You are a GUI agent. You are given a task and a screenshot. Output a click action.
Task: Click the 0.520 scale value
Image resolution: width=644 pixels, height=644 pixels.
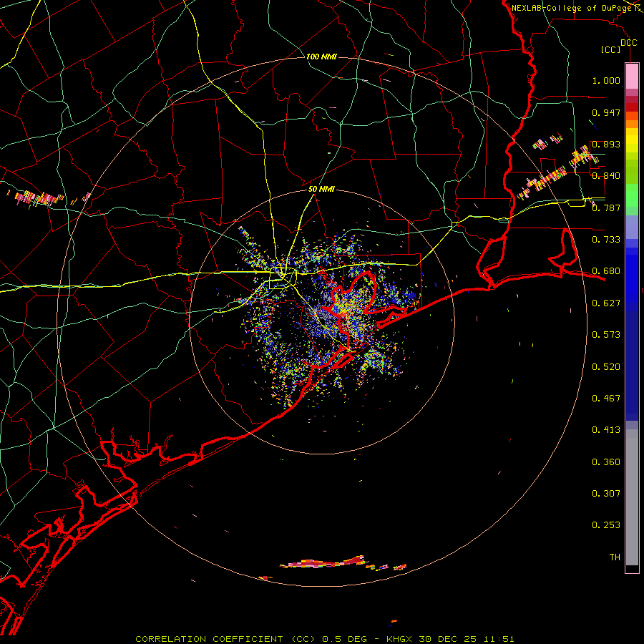pyautogui.click(x=606, y=367)
